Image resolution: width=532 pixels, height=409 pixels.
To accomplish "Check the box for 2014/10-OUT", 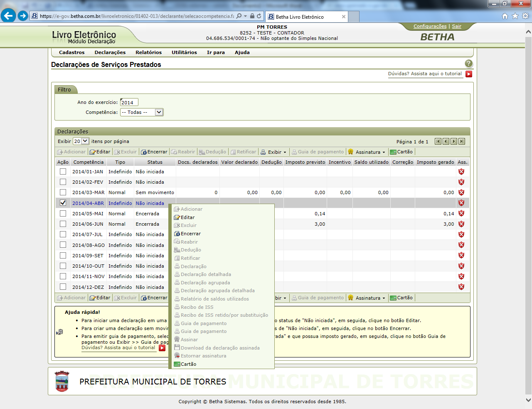I will pyautogui.click(x=63, y=266).
